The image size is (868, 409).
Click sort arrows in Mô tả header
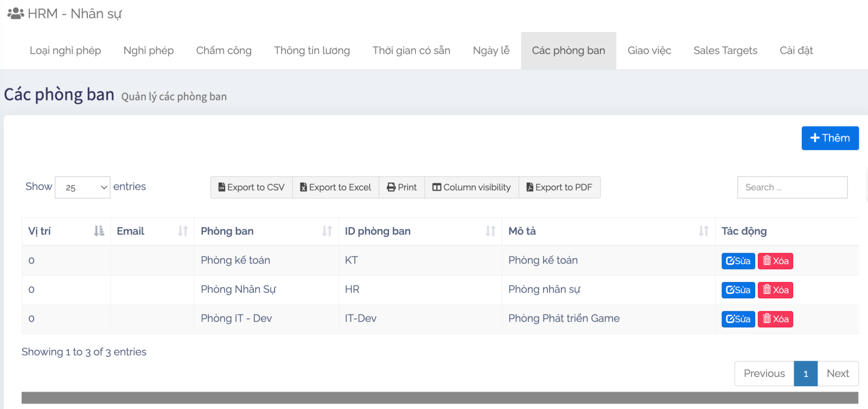coord(704,231)
